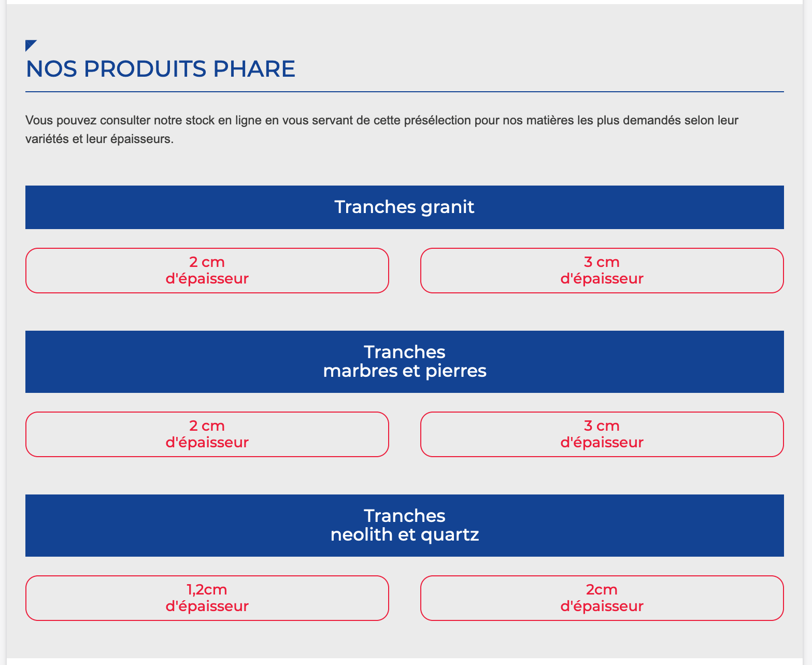Pick 2cm d'épaisseur for neolith et quartz
The image size is (812, 665).
coord(602,598)
